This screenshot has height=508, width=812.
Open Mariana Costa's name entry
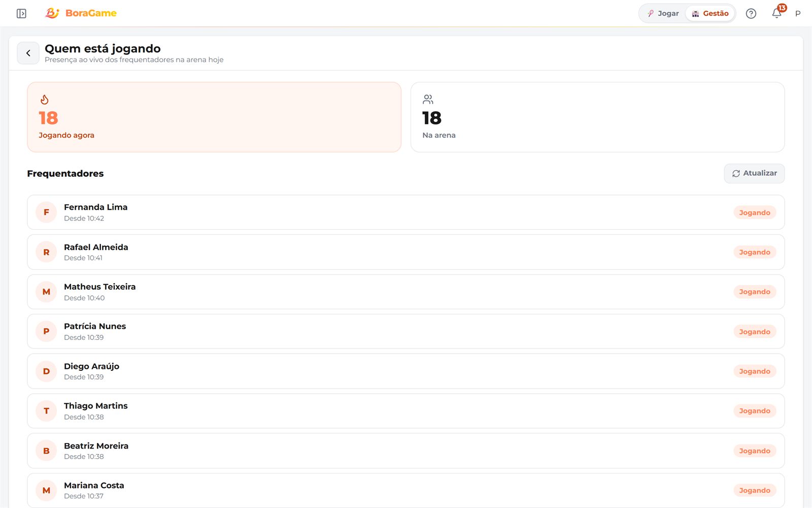point(94,486)
